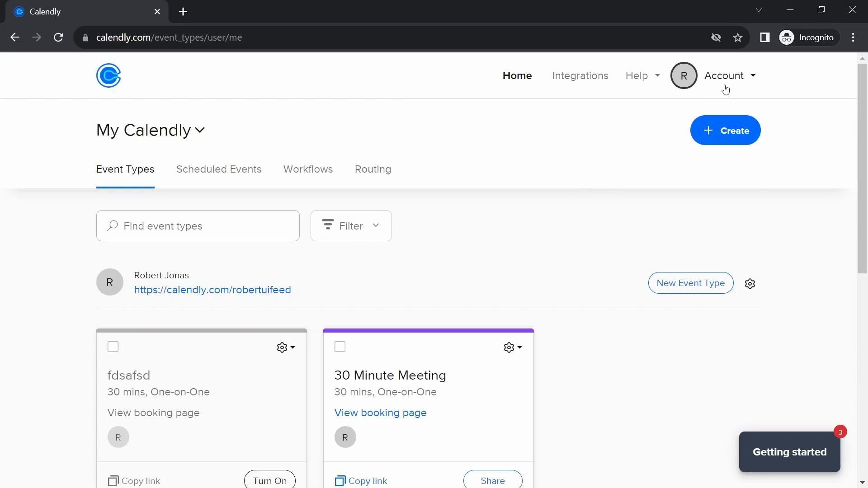Image resolution: width=868 pixels, height=488 pixels.
Task: Turn On the fdsafsd event type
Action: 269,480
